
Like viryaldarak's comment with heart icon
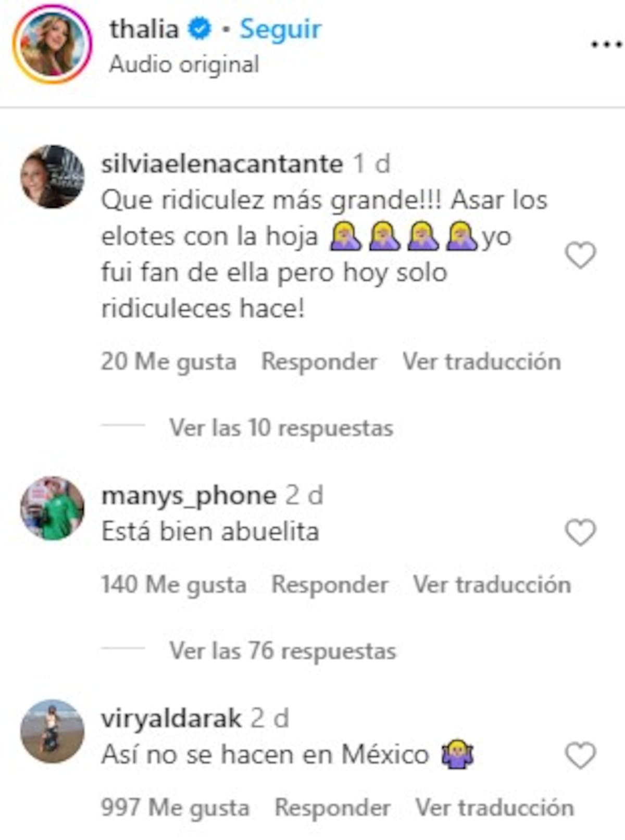pyautogui.click(x=580, y=756)
